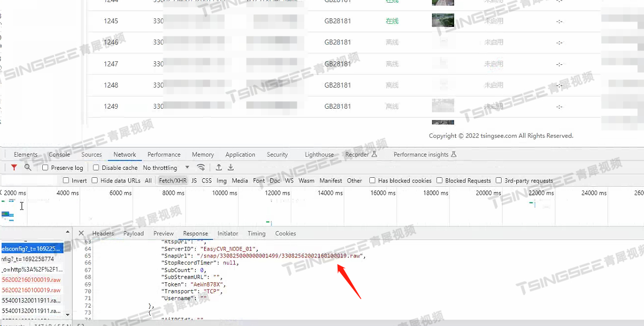This screenshot has height=326, width=644.
Task: Filter requests by Manifest type
Action: (331, 180)
